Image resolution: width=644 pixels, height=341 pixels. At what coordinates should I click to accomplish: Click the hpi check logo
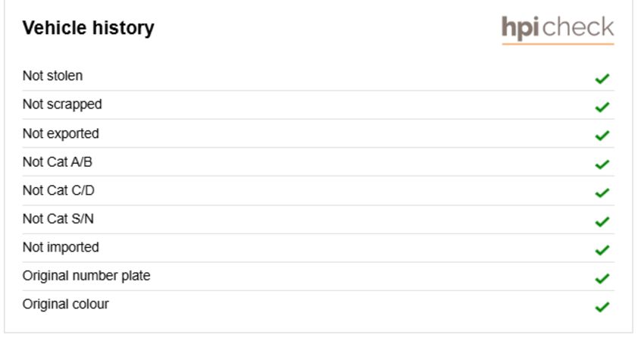[558, 30]
